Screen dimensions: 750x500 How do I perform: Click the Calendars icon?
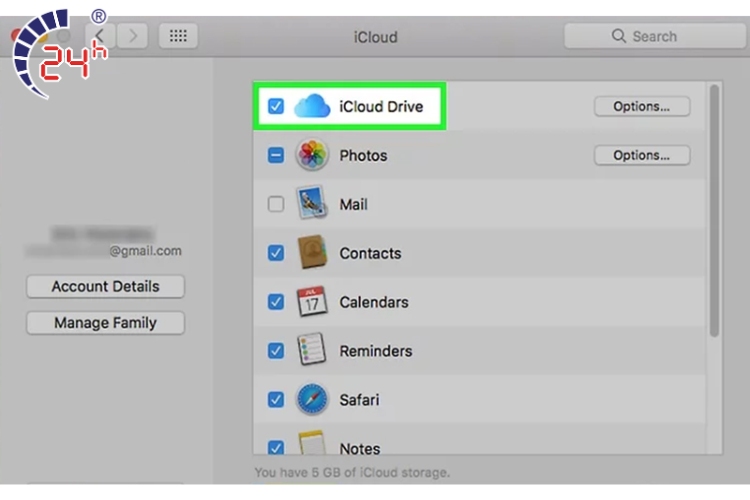tap(312, 301)
